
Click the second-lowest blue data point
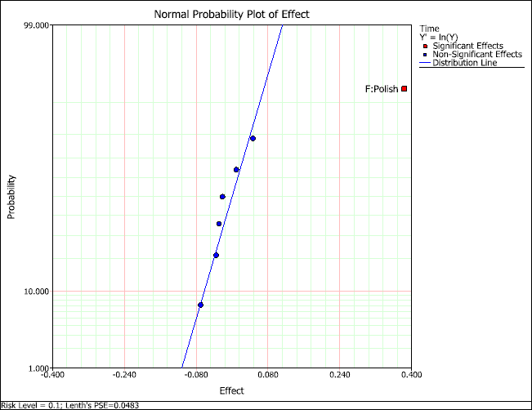(x=216, y=256)
